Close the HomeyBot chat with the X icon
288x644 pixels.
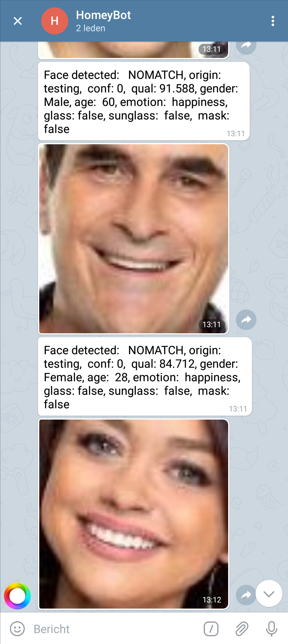[18, 21]
